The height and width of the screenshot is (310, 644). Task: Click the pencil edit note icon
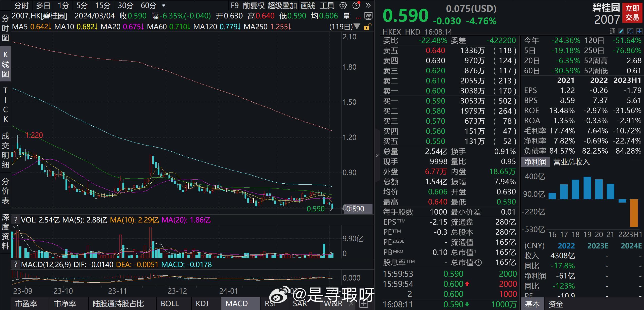[x=621, y=31]
